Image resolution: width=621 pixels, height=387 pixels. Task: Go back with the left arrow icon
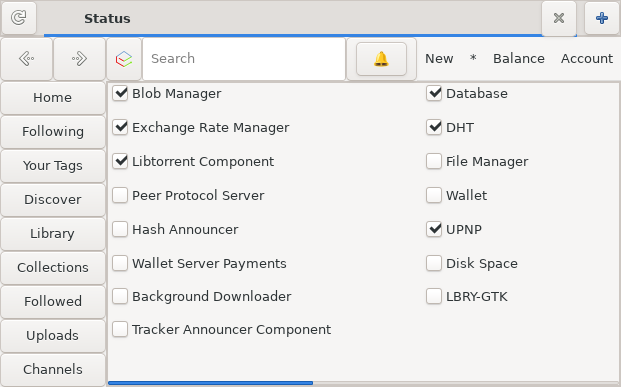27,59
